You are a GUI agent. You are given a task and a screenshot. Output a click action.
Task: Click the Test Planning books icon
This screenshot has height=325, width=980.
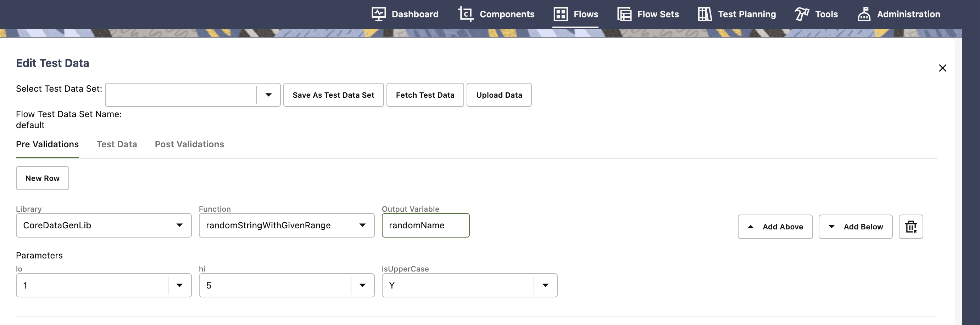pyautogui.click(x=705, y=14)
